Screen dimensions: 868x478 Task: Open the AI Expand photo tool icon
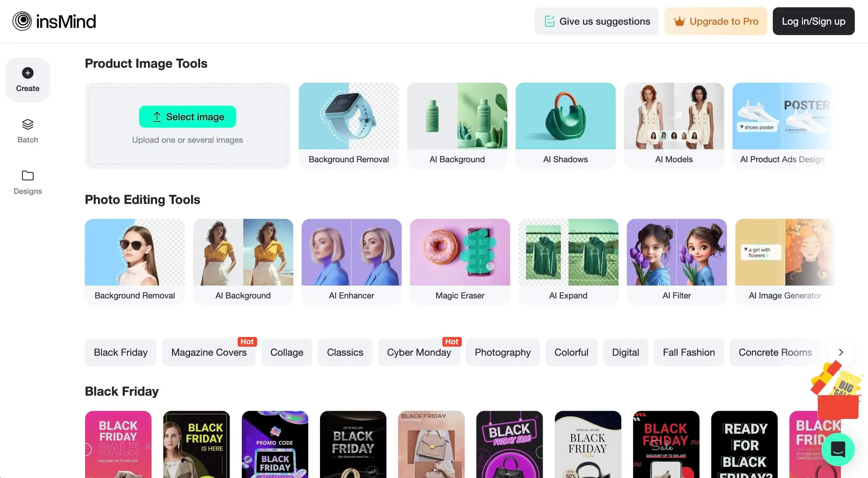[568, 252]
